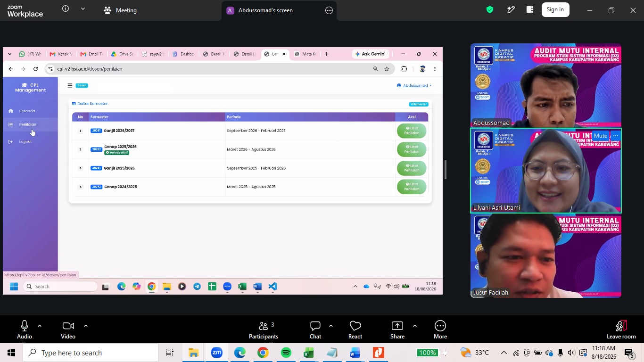Click Lihat Penilaian for Genap 2025/2026
Image resolution: width=644 pixels, height=362 pixels.
[412, 149]
